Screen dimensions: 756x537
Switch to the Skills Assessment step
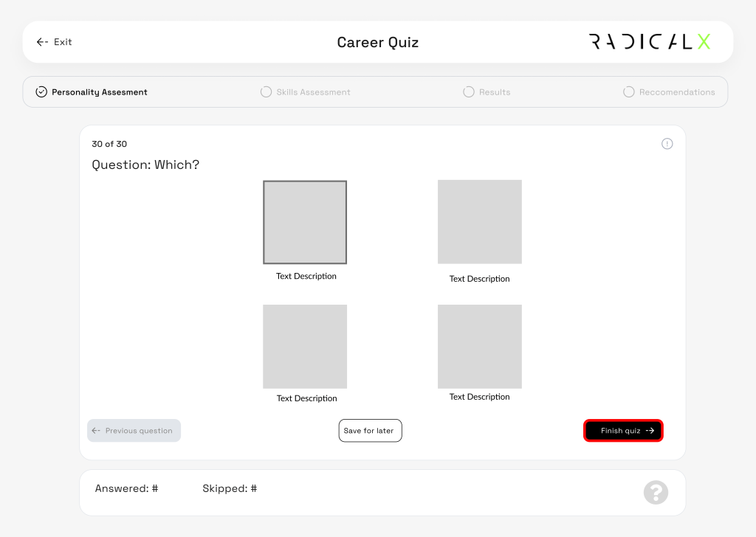313,92
